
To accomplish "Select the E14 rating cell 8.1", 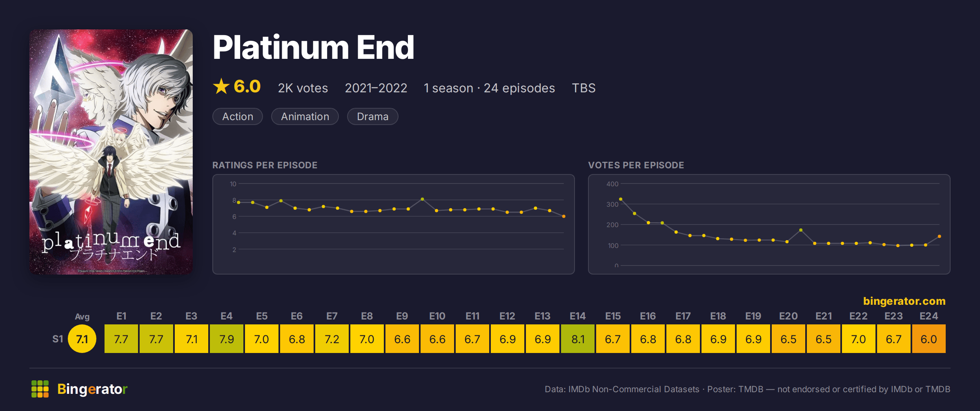I will pyautogui.click(x=578, y=339).
